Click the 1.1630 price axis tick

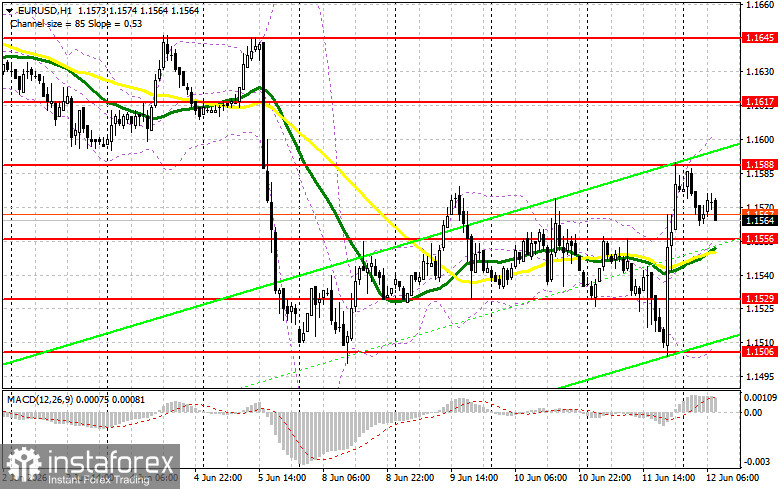pos(760,72)
